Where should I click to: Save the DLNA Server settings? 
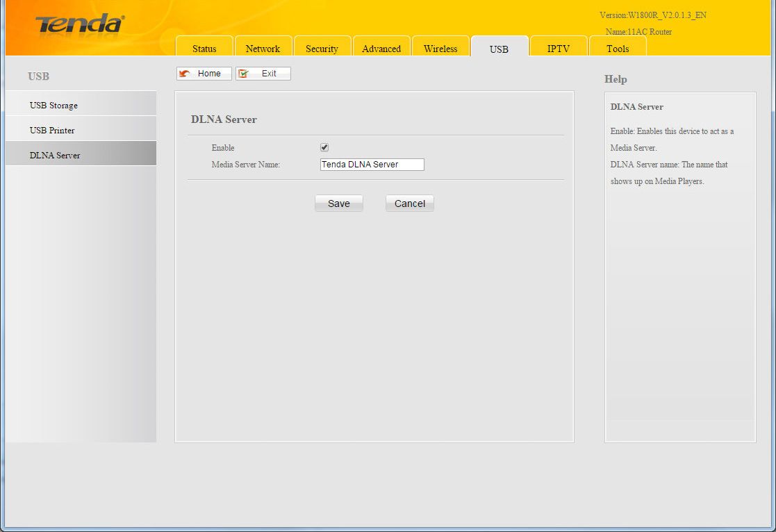click(339, 203)
